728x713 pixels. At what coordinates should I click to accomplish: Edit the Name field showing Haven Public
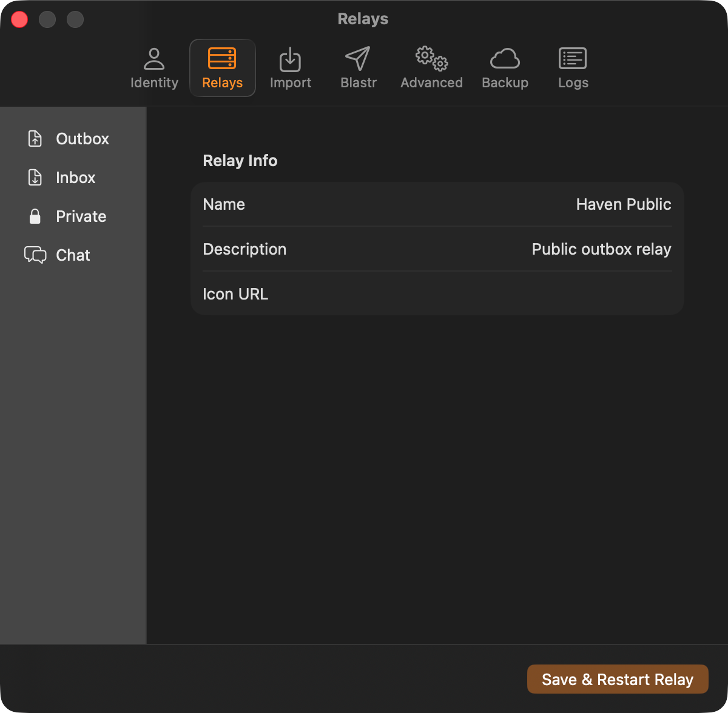point(623,204)
